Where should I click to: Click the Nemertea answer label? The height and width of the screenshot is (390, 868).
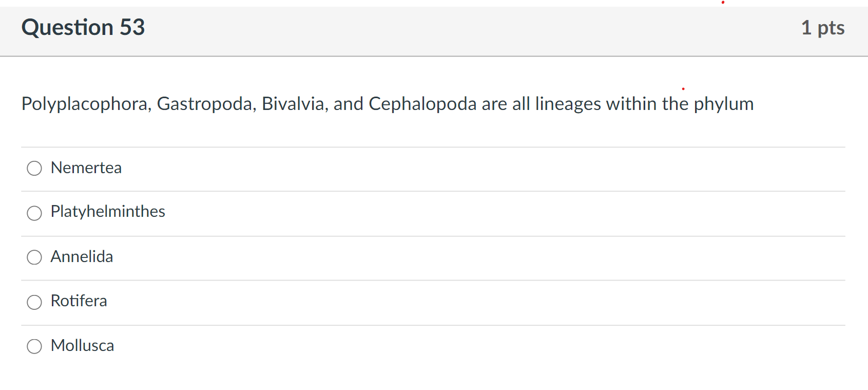[86, 168]
